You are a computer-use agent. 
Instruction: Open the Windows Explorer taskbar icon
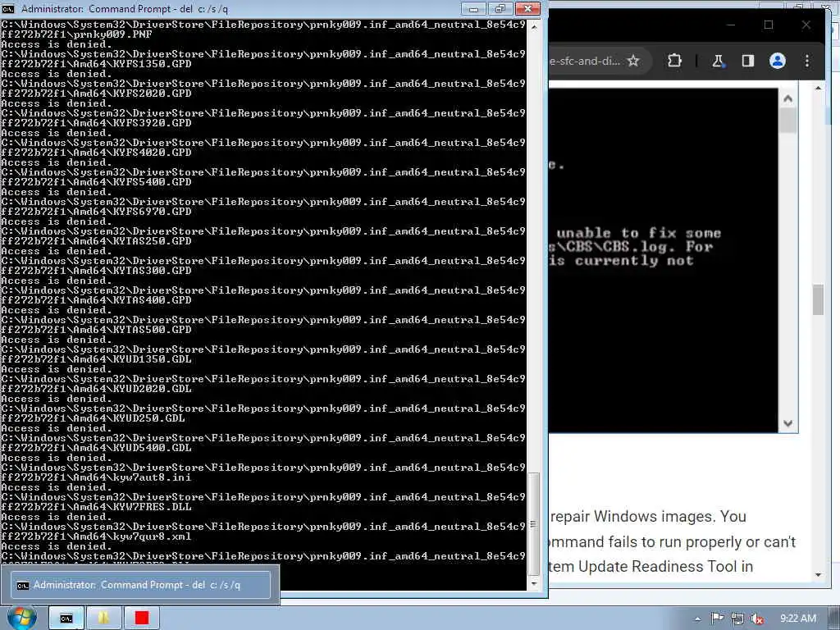pyautogui.click(x=103, y=619)
